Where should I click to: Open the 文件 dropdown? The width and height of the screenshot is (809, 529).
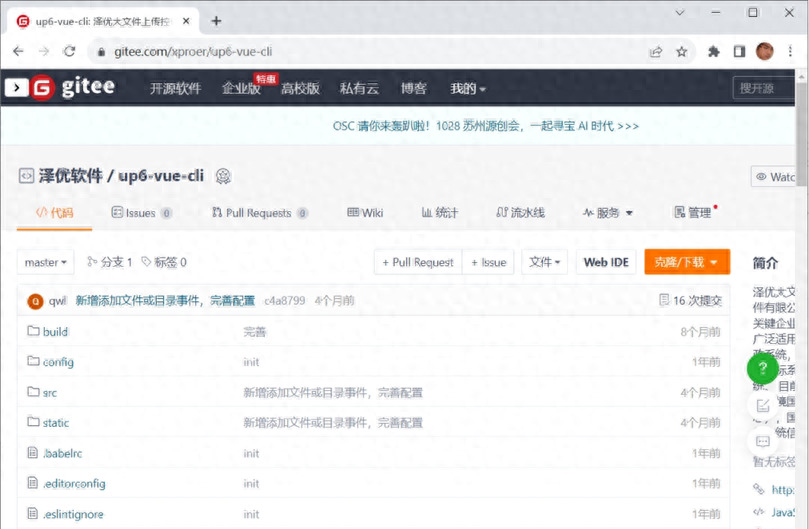[x=544, y=262]
